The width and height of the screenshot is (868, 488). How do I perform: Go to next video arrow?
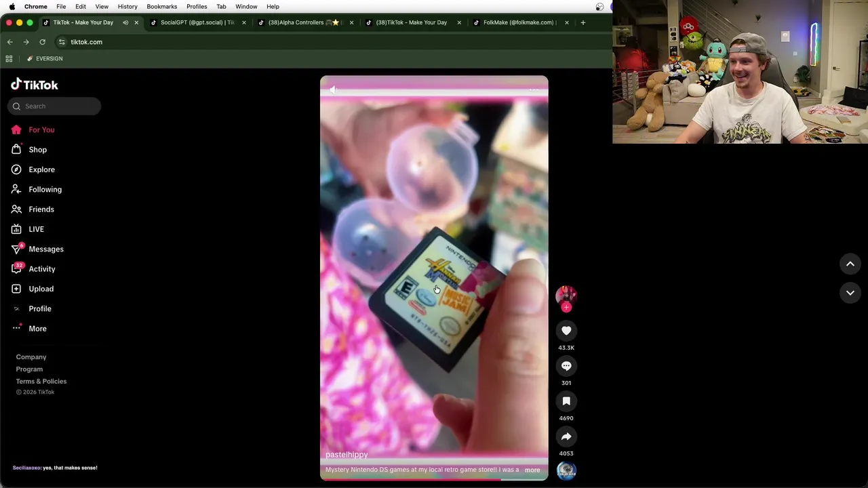coord(850,293)
